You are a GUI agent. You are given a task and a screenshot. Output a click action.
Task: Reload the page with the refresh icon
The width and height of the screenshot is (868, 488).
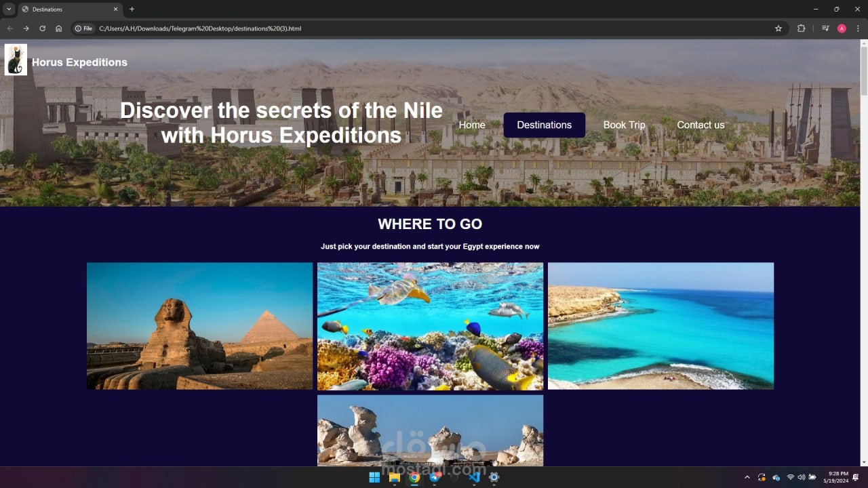[x=42, y=28]
